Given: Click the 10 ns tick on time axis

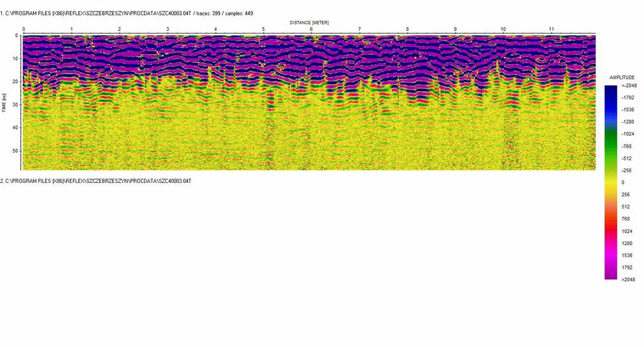Looking at the screenshot, I should pos(15,58).
